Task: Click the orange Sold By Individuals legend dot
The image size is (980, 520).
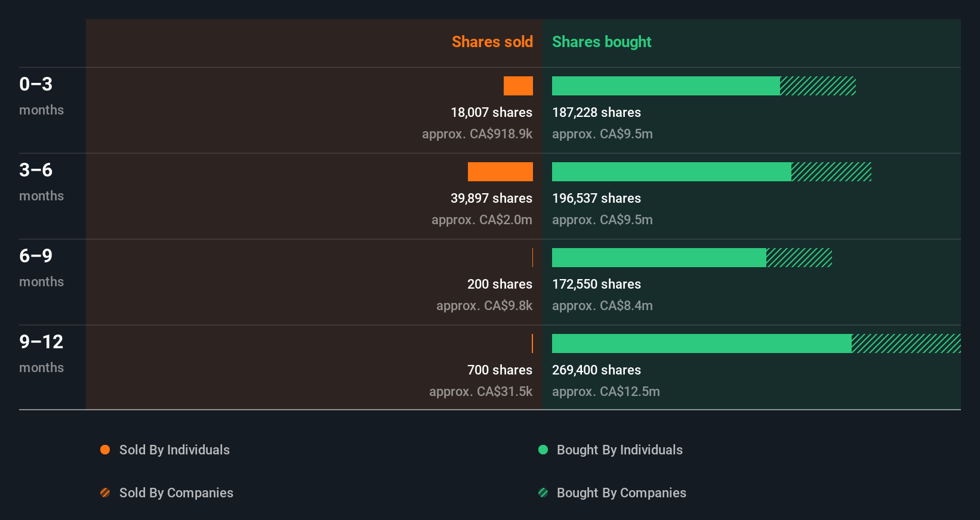Action: pos(105,450)
